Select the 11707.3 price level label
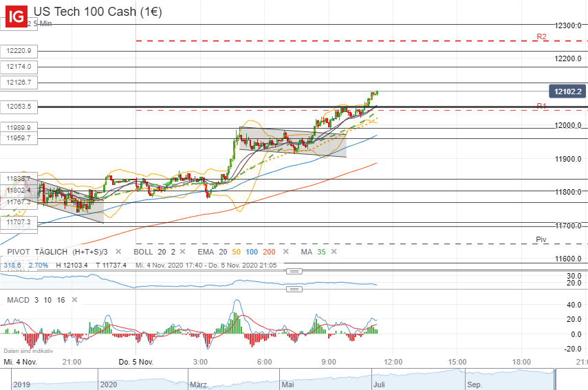This screenshot has width=588, height=390. click(19, 222)
